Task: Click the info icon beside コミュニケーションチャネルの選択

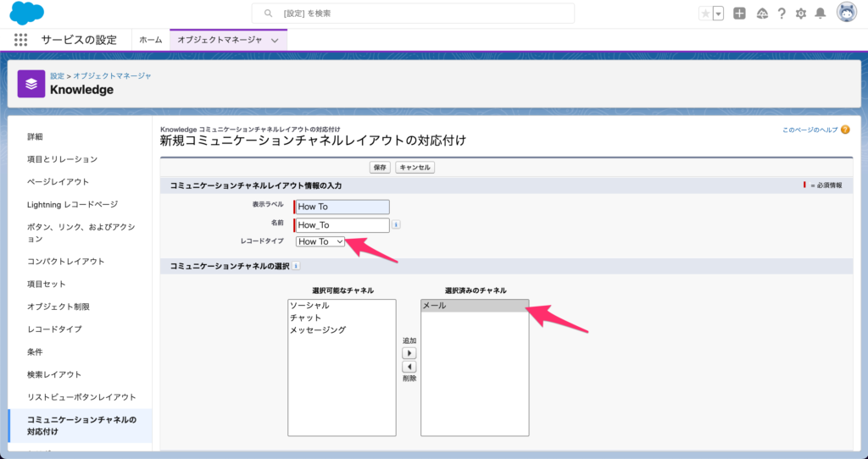Action: [x=296, y=266]
